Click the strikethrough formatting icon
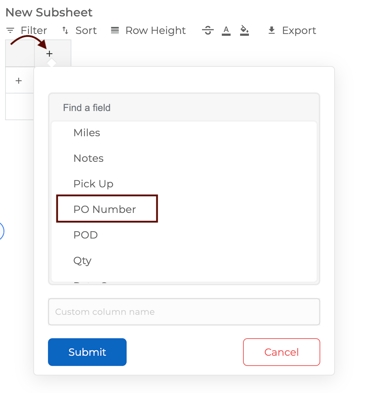The image size is (377, 393). 208,31
